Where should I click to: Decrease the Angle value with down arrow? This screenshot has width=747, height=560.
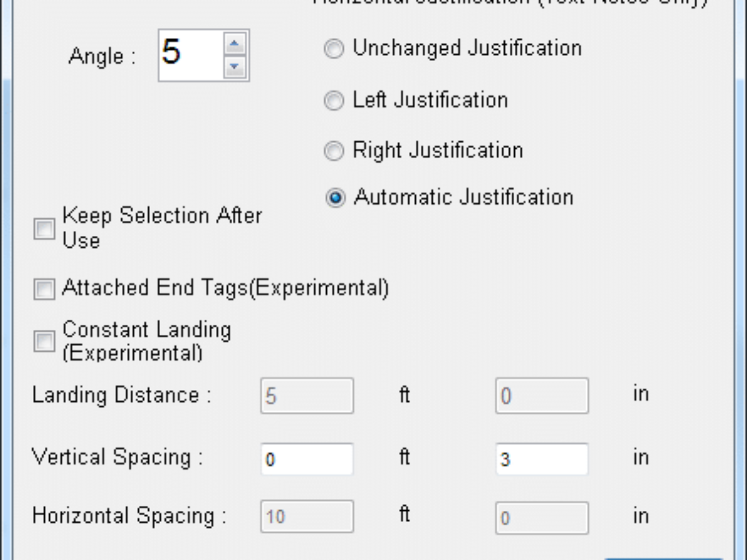(x=234, y=66)
